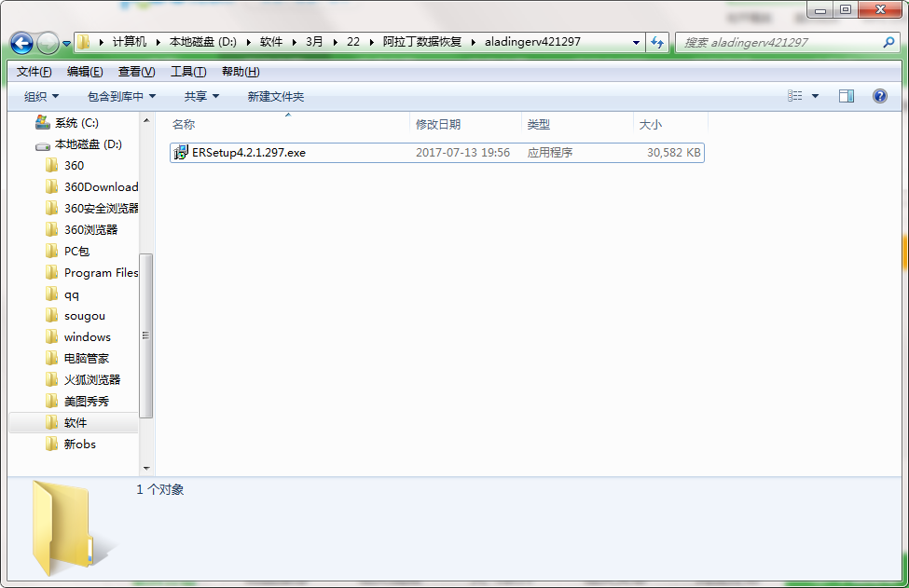Open the Program Files folder in tree
Viewport: 909px width, 588px height.
coord(101,272)
